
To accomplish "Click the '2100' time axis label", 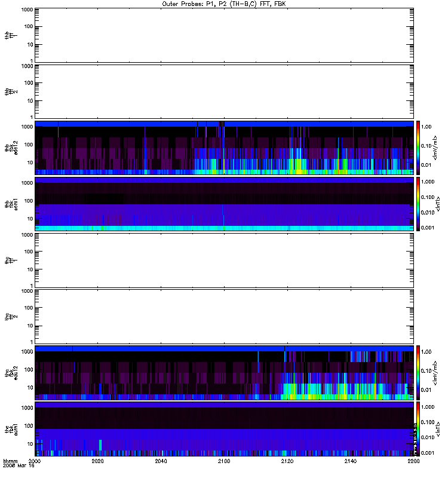I will 224,461.
